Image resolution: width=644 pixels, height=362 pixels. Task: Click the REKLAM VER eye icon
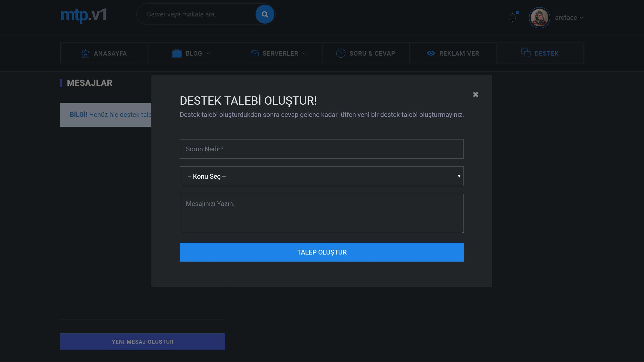[431, 53]
